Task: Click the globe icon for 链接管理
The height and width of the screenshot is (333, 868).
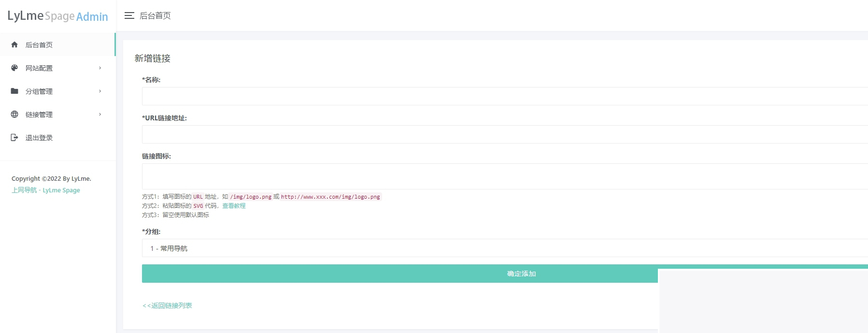Action: [x=14, y=115]
